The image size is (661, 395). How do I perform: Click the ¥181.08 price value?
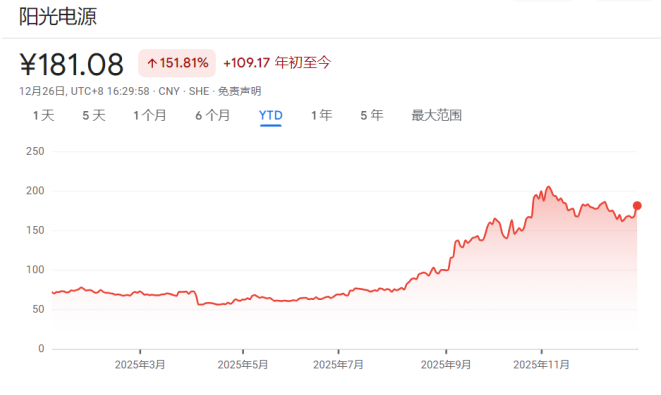pyautogui.click(x=72, y=64)
